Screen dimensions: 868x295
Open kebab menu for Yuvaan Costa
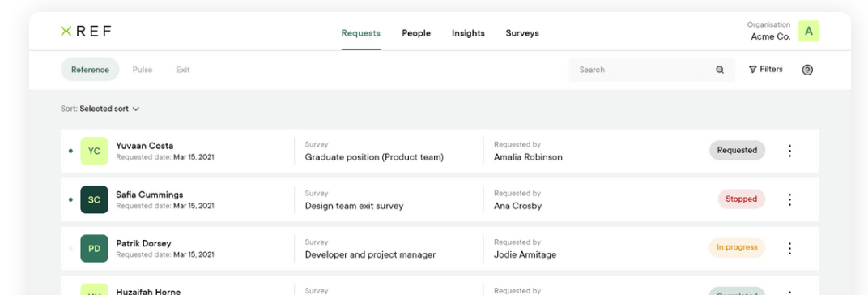click(789, 151)
